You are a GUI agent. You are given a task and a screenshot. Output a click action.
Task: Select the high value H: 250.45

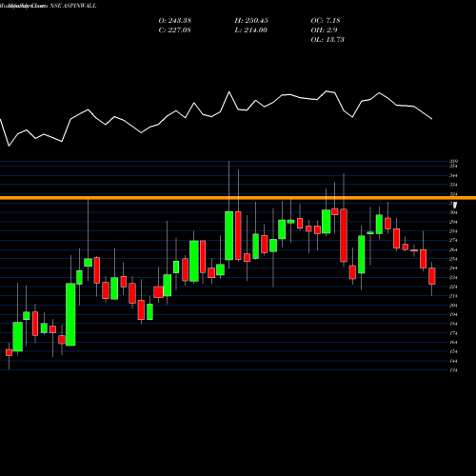pyautogui.click(x=251, y=21)
